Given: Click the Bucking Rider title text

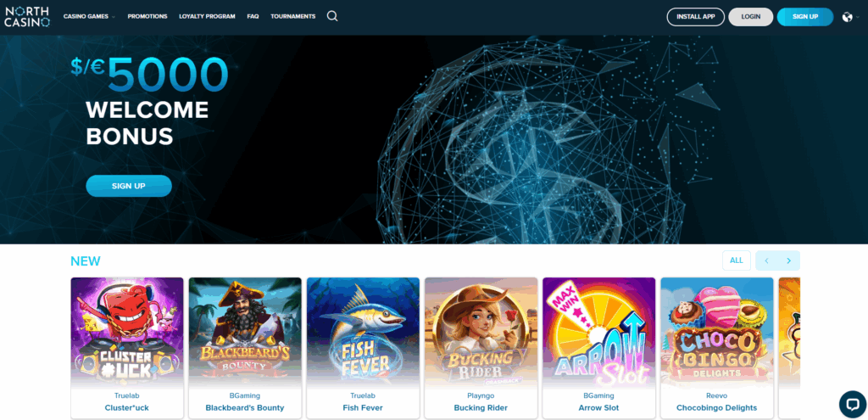Looking at the screenshot, I should click(x=481, y=408).
